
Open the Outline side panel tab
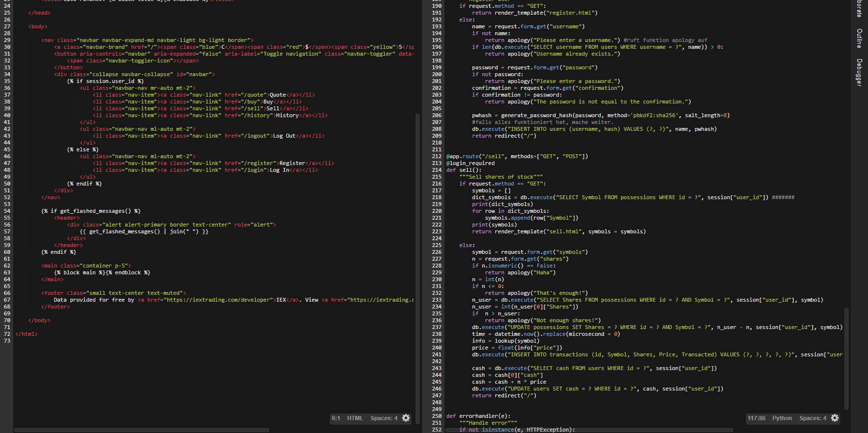click(x=859, y=38)
